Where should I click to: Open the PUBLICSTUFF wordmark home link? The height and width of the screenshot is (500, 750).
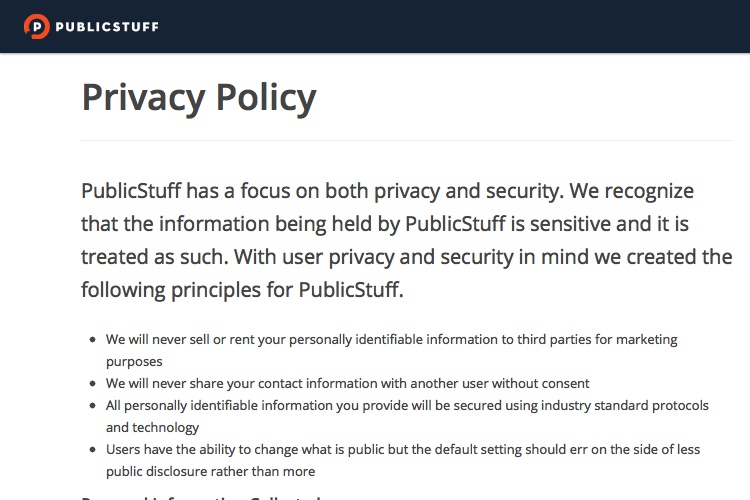pos(107,27)
